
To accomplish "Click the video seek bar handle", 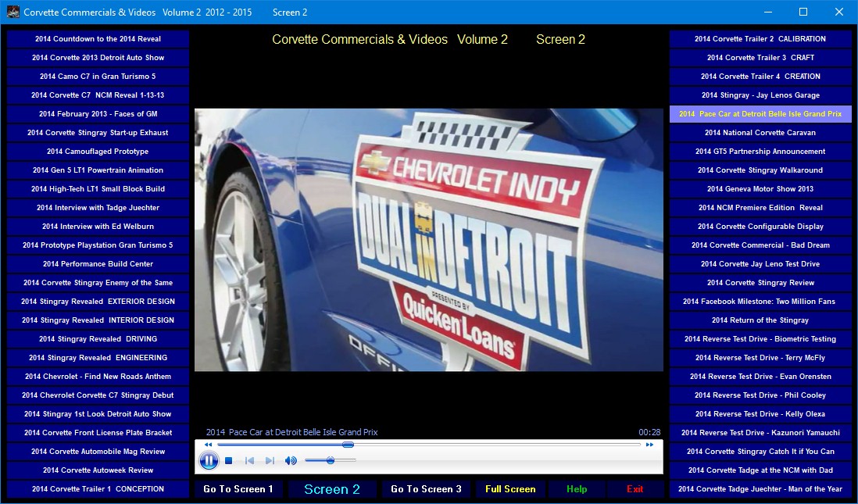I will coord(348,445).
